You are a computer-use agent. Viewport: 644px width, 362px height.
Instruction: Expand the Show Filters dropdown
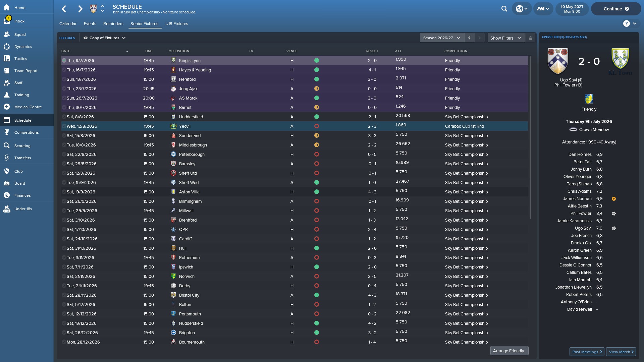(x=505, y=38)
